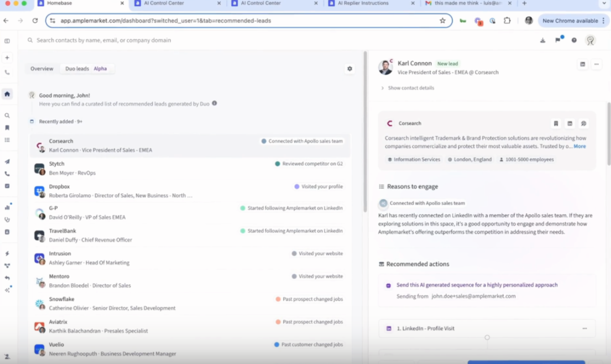Bookmark this page with the star icon

[442, 21]
